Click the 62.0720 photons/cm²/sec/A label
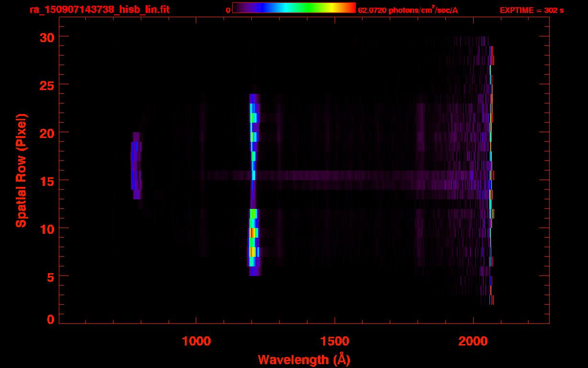Screen dimensions: 588x368 coord(408,10)
